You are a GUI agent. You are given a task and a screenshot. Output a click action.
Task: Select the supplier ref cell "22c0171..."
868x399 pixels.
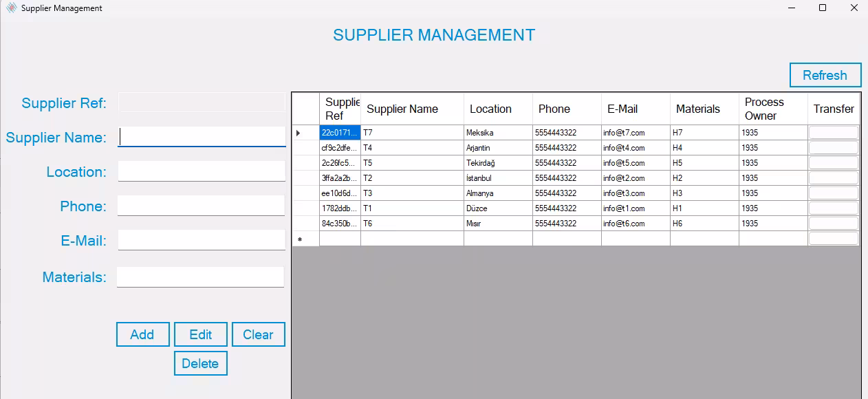click(x=340, y=133)
